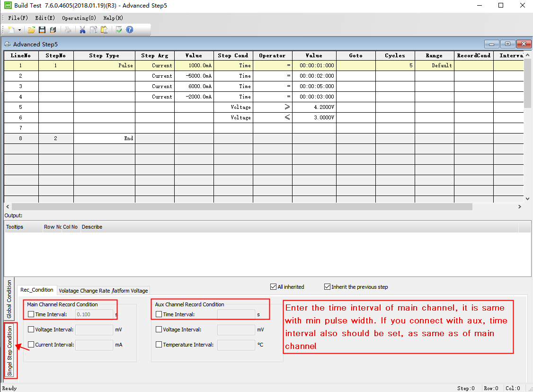Select the Global Condition vertical tab
The height and width of the screenshot is (392, 533).
9,299
